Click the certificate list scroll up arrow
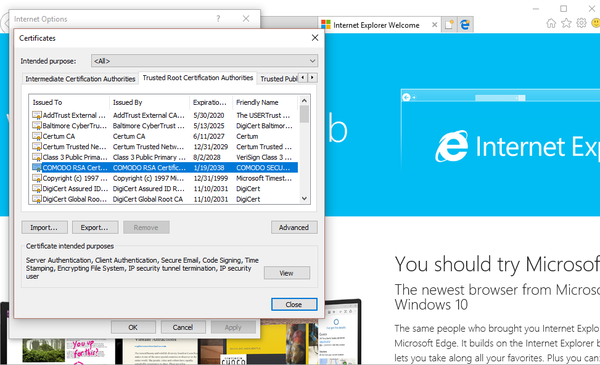The height and width of the screenshot is (365, 600). tap(304, 101)
